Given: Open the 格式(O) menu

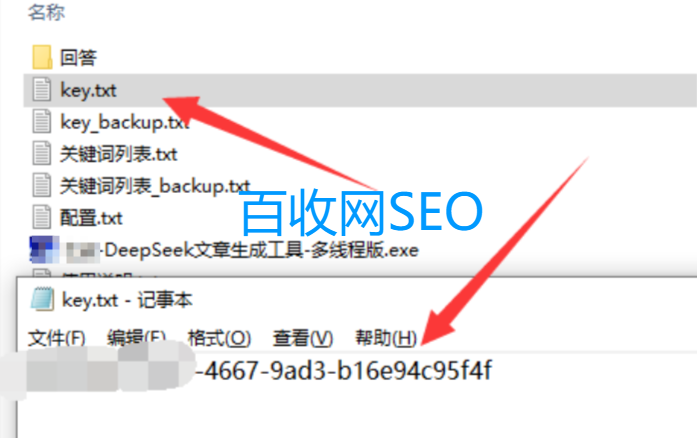Looking at the screenshot, I should pos(219,339).
